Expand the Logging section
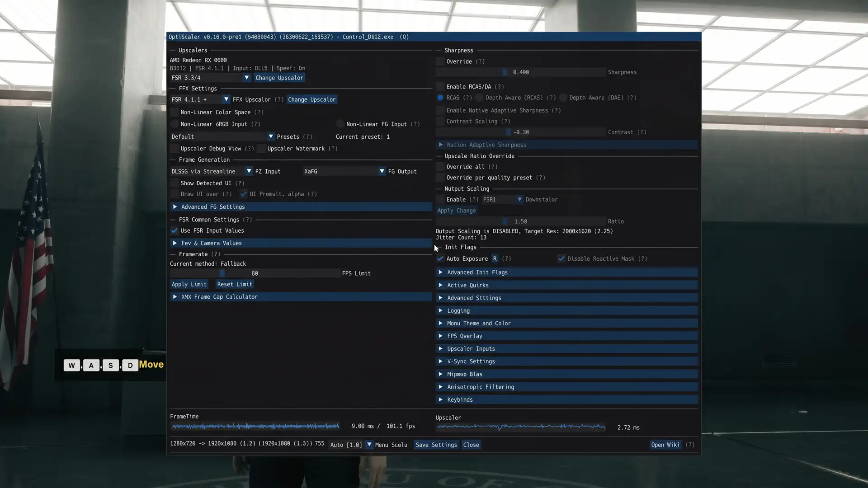Screen dimensions: 868x488 567,311
